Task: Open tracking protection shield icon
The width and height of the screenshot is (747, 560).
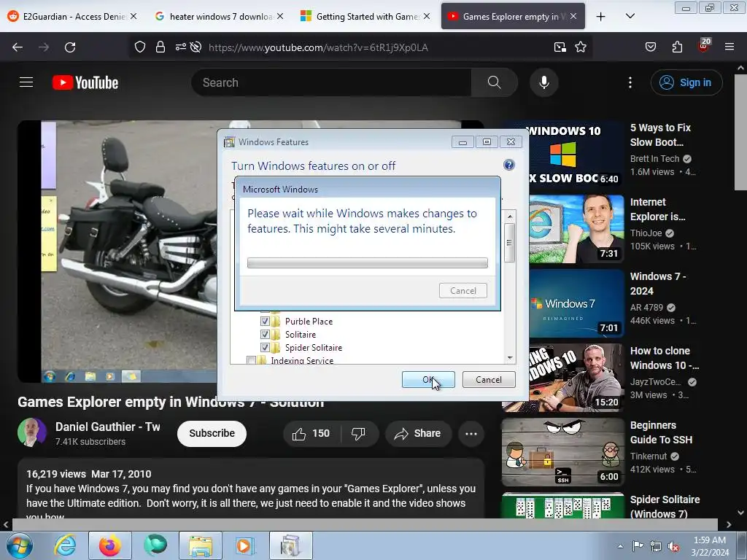Action: click(x=139, y=47)
